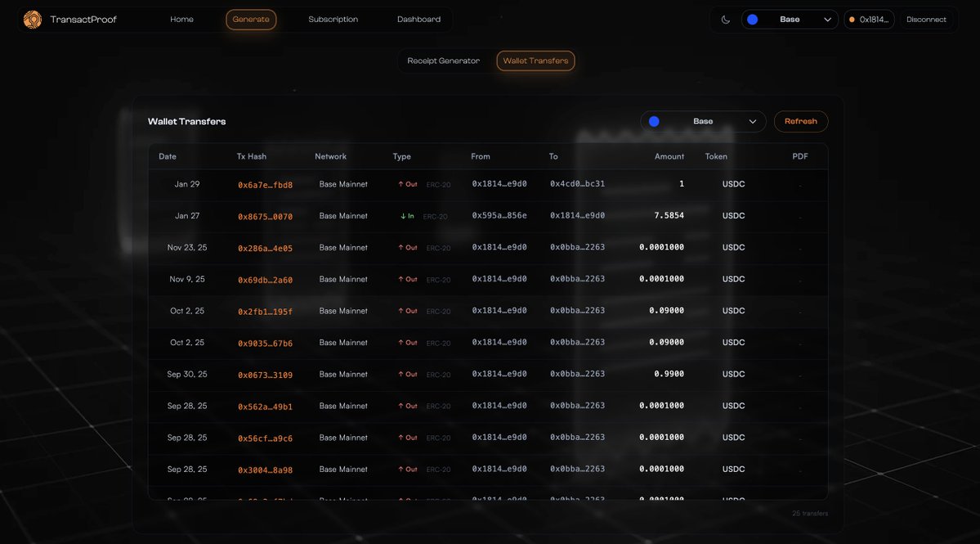Refresh the wallet transfers list
Screen dimensions: 980x544
tap(801, 121)
